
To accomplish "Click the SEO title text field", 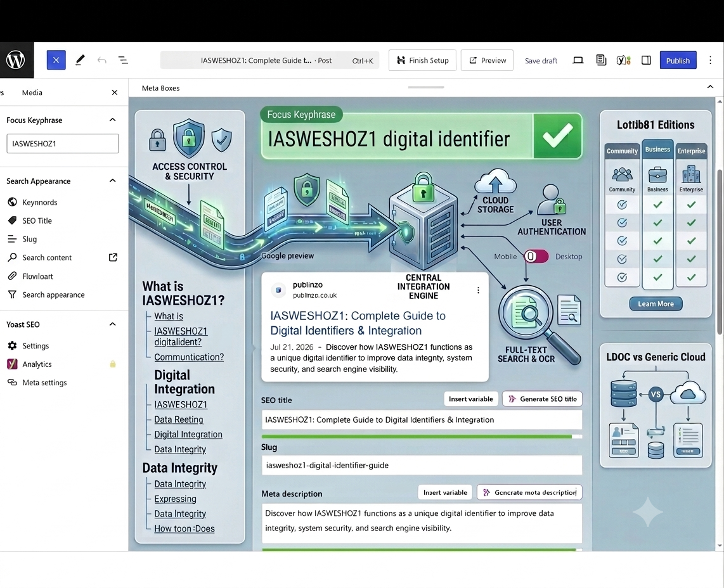I will pos(422,419).
